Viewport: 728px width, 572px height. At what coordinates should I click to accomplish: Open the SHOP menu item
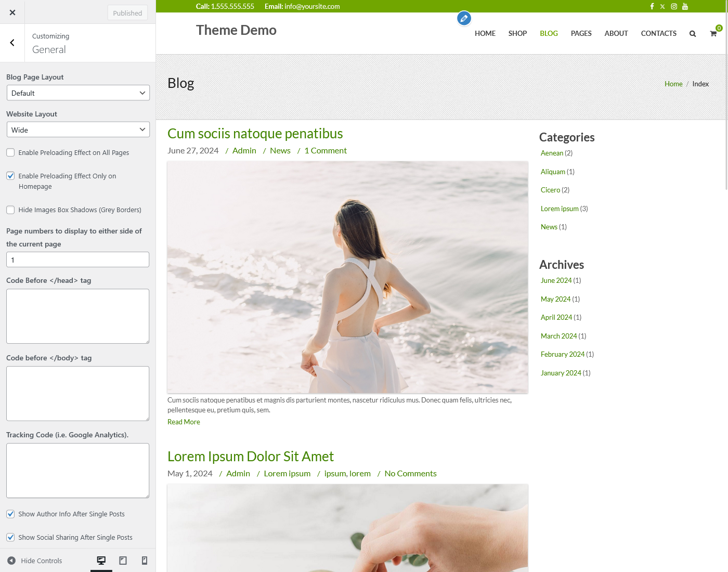coord(517,33)
